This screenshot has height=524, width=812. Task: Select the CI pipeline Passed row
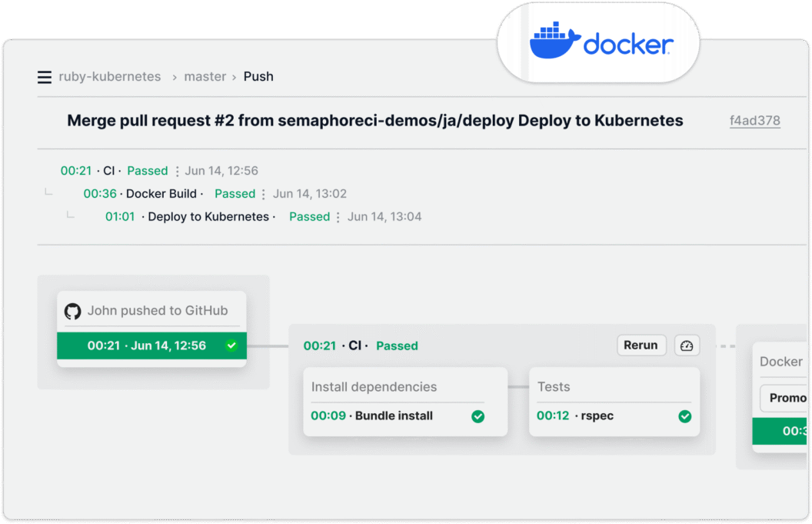point(159,171)
